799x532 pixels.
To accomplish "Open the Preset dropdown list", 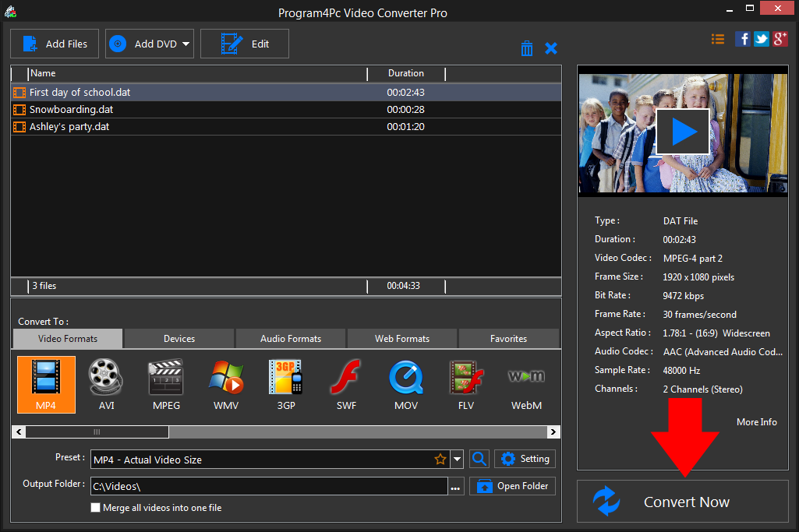I will point(457,460).
